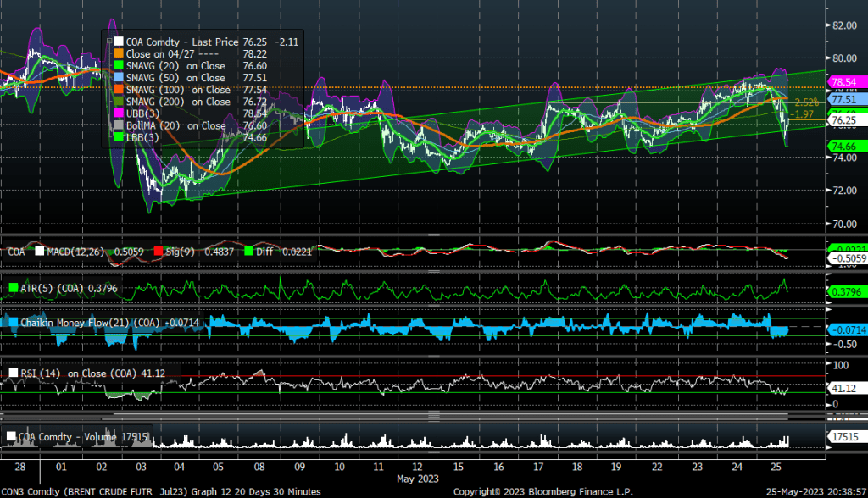This screenshot has height=498, width=868.
Task: Select the 'LBB(3)' legend label
Action: (142, 138)
